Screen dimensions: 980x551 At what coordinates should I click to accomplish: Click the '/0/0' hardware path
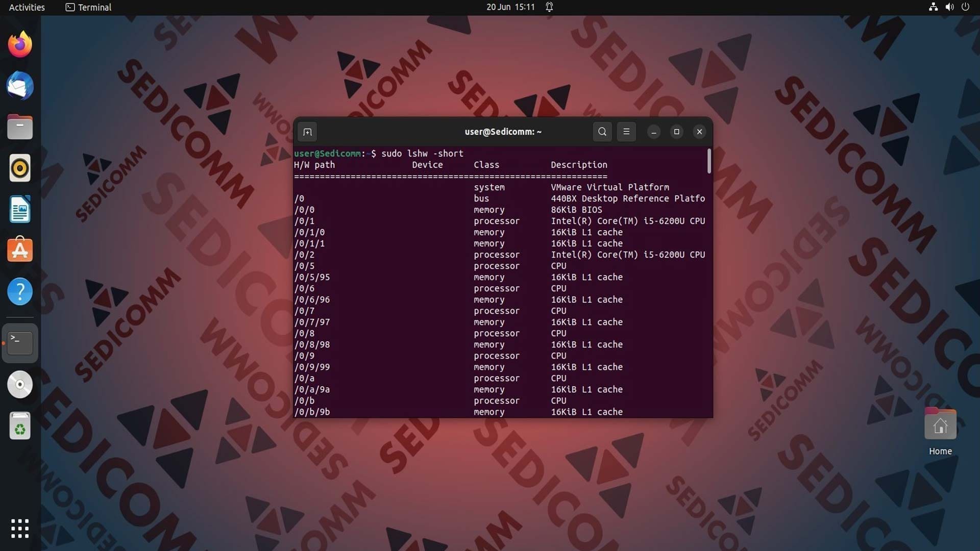304,210
